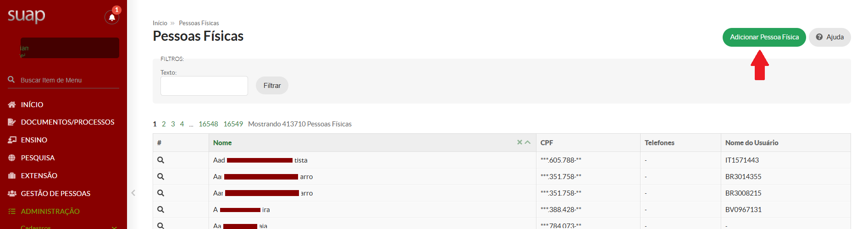Click Adicionar Pessoa Física button
This screenshot has width=868, height=229.
(764, 37)
